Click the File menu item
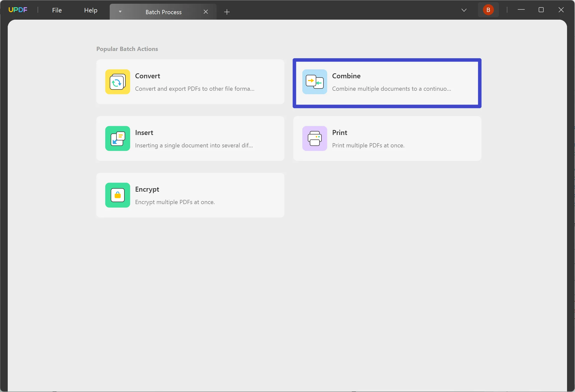 pyautogui.click(x=57, y=10)
